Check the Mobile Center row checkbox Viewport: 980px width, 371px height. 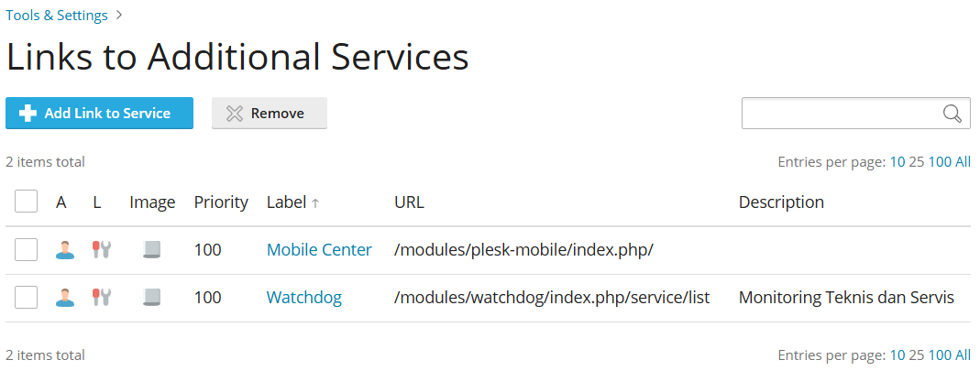coord(27,250)
